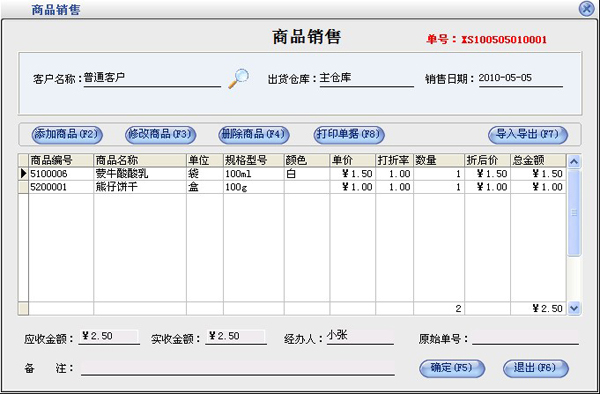The height and width of the screenshot is (394, 600).
Task: Click the spec cell 100g
Action: coord(254,187)
